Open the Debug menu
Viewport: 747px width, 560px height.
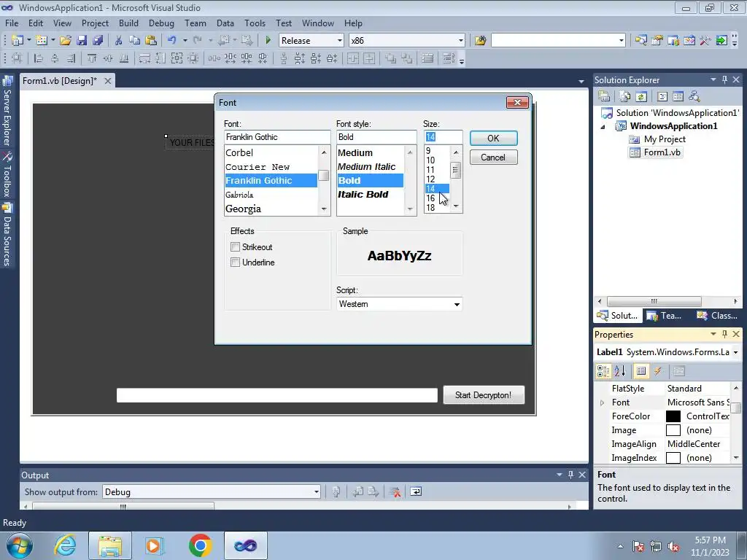point(161,23)
